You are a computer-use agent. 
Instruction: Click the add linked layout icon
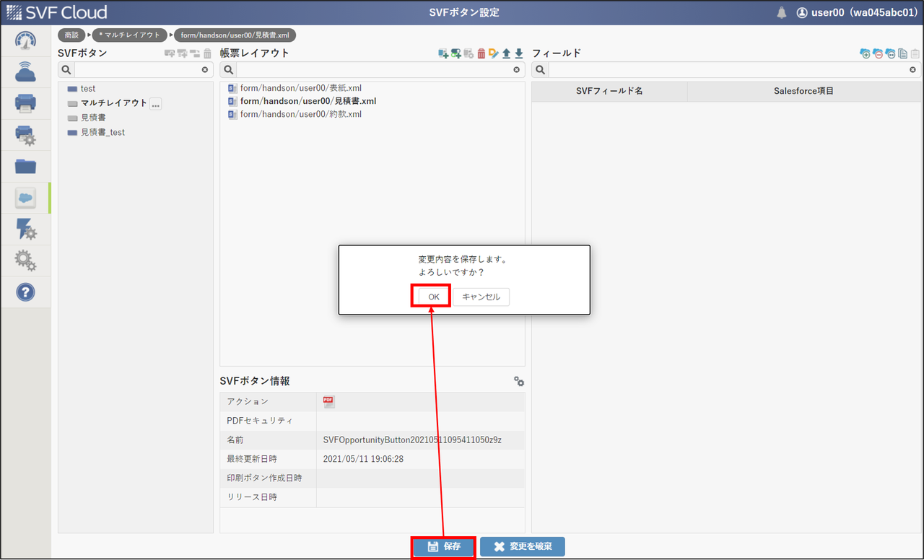pyautogui.click(x=456, y=53)
